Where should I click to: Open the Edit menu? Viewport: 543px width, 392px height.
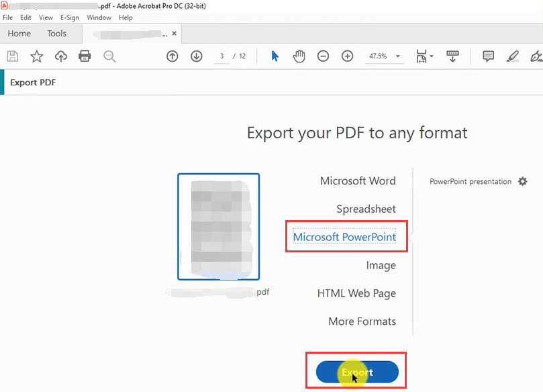pos(26,17)
